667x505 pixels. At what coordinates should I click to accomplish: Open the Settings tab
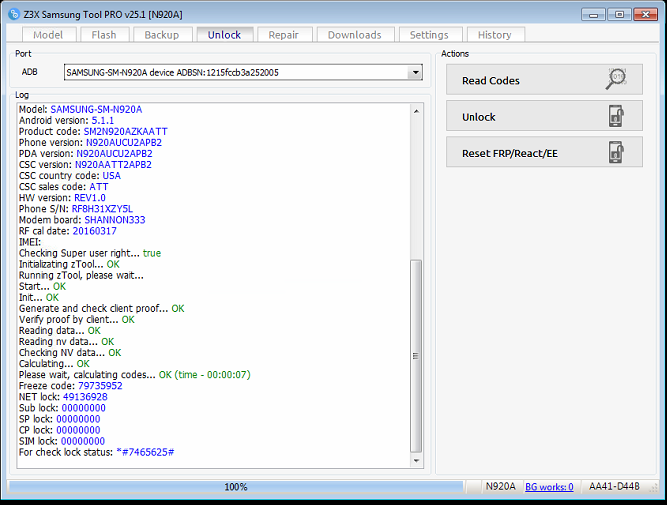(429, 35)
